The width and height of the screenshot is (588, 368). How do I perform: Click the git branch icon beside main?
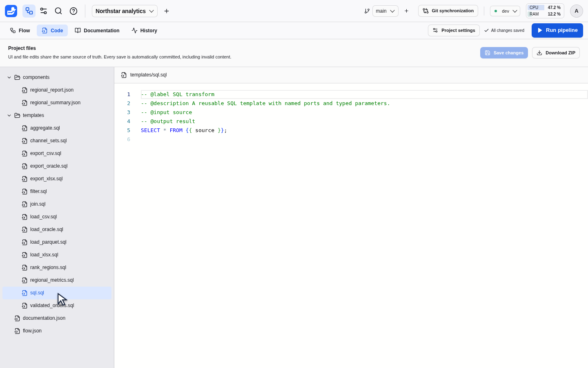[367, 11]
